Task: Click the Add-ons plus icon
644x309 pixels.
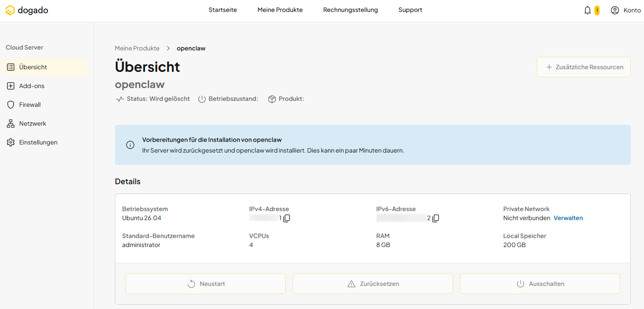Action: pyautogui.click(x=11, y=86)
